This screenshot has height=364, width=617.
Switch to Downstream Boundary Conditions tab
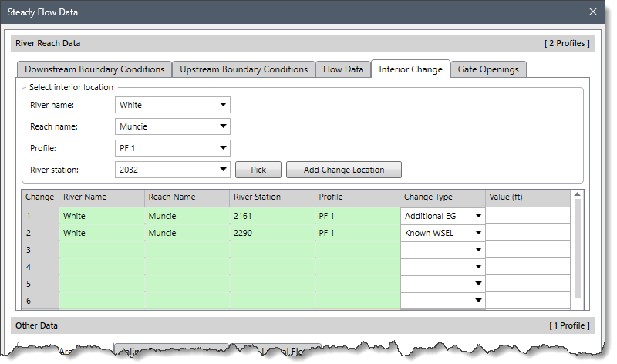pyautogui.click(x=94, y=69)
